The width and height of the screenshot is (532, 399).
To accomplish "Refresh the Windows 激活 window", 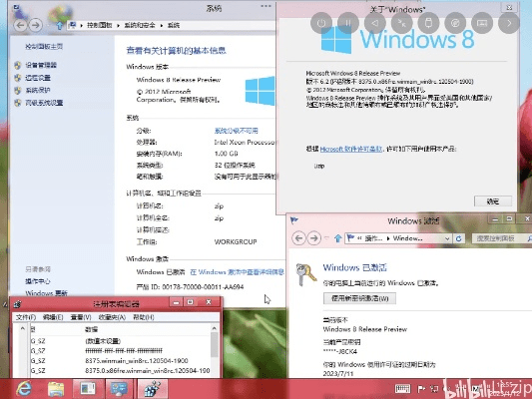I will click(x=459, y=238).
